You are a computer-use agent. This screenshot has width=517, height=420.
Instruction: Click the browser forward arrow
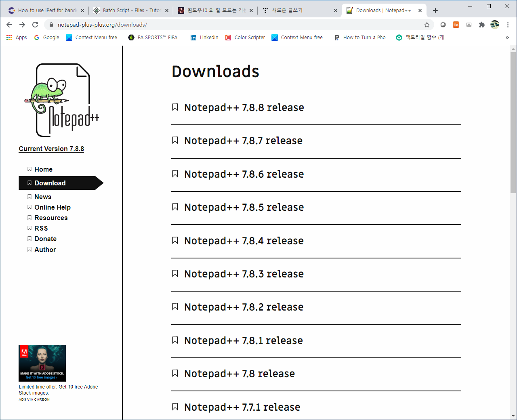(x=22, y=25)
